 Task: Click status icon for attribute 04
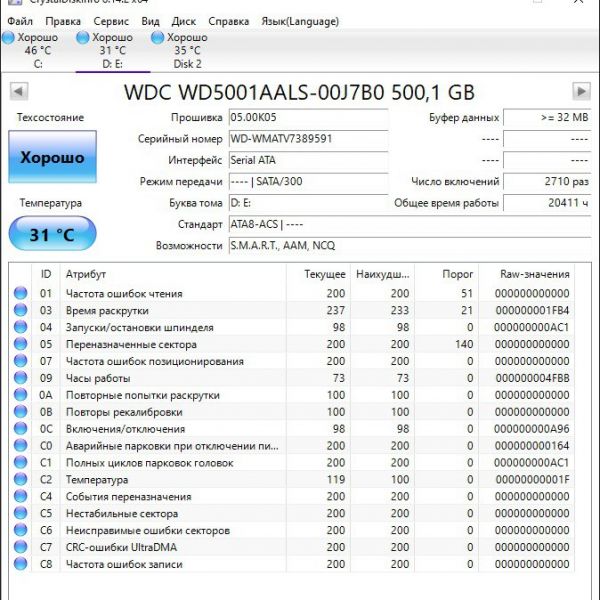click(x=20, y=327)
